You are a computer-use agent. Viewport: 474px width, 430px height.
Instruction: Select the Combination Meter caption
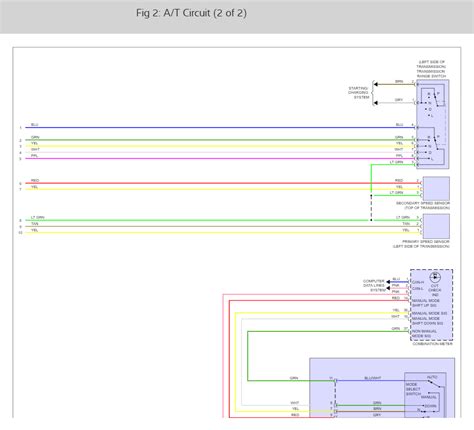(432, 344)
